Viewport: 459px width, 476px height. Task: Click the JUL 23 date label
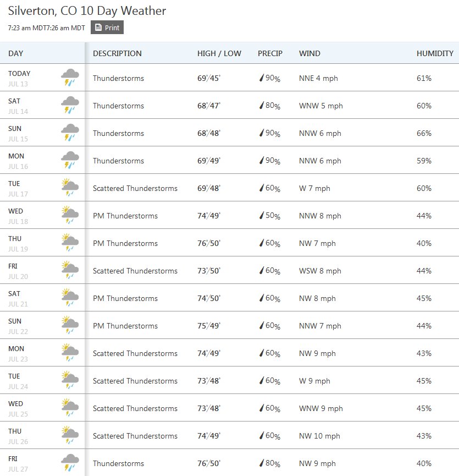pos(18,359)
